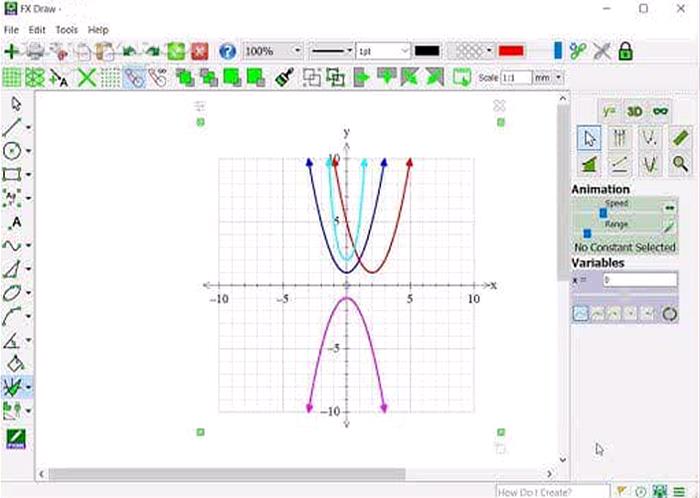The width and height of the screenshot is (700, 498).
Task: Click the 3D graph mode button
Action: pyautogui.click(x=634, y=111)
